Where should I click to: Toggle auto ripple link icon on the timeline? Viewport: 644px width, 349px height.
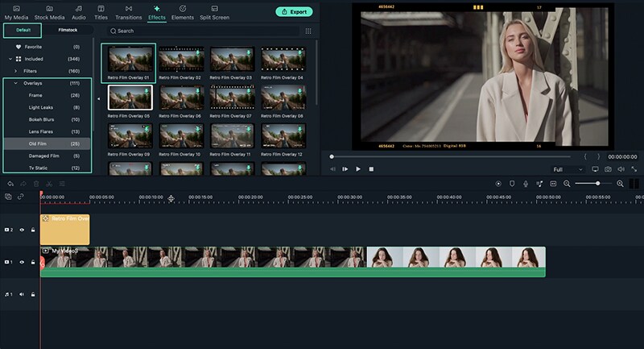[x=21, y=197]
